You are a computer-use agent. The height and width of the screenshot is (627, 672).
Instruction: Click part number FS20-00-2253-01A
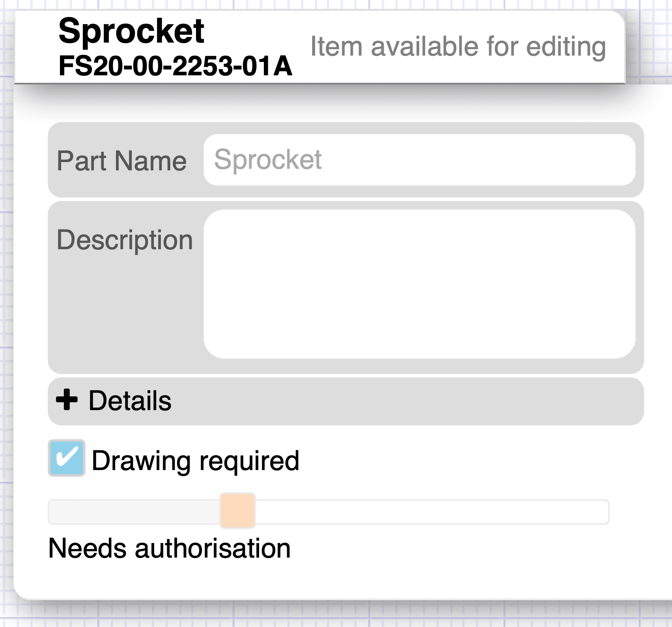click(x=175, y=66)
